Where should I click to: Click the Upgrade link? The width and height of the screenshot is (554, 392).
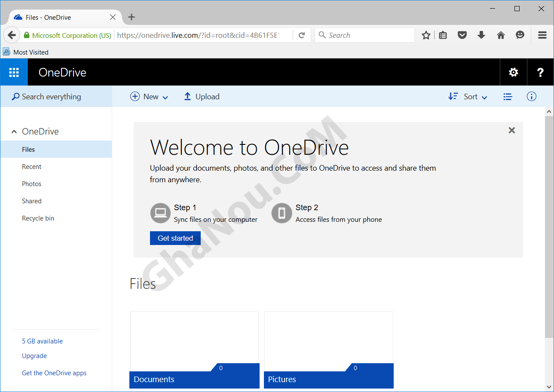click(x=34, y=355)
